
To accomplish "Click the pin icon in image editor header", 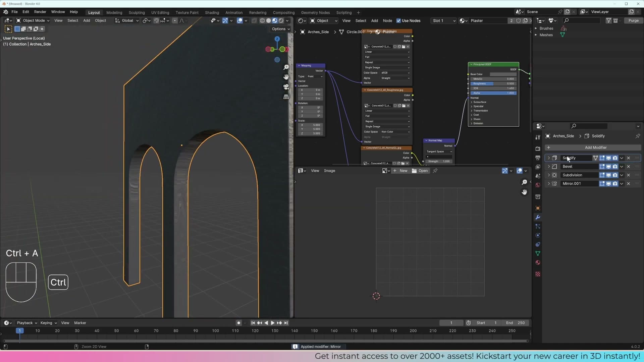I will point(435,171).
